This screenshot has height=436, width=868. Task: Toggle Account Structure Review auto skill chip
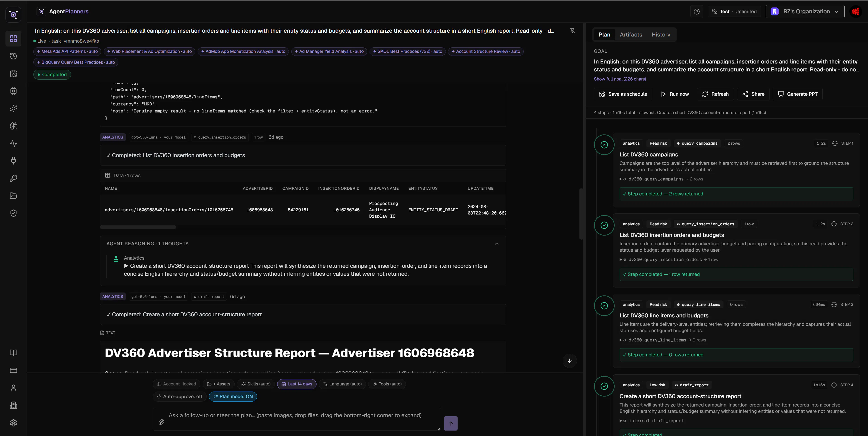pos(485,51)
